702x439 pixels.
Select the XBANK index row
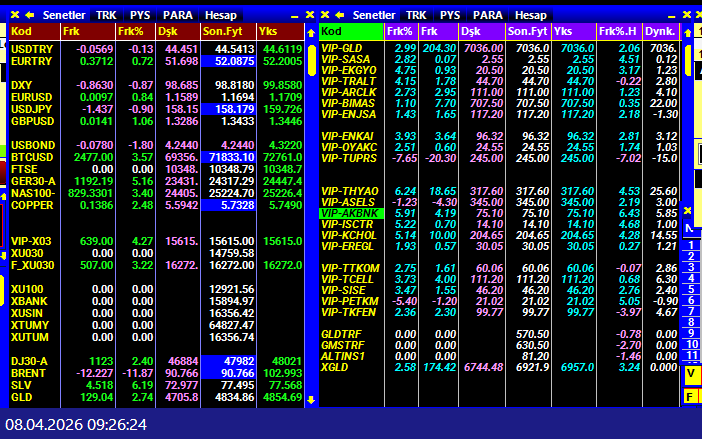pyautogui.click(x=157, y=301)
